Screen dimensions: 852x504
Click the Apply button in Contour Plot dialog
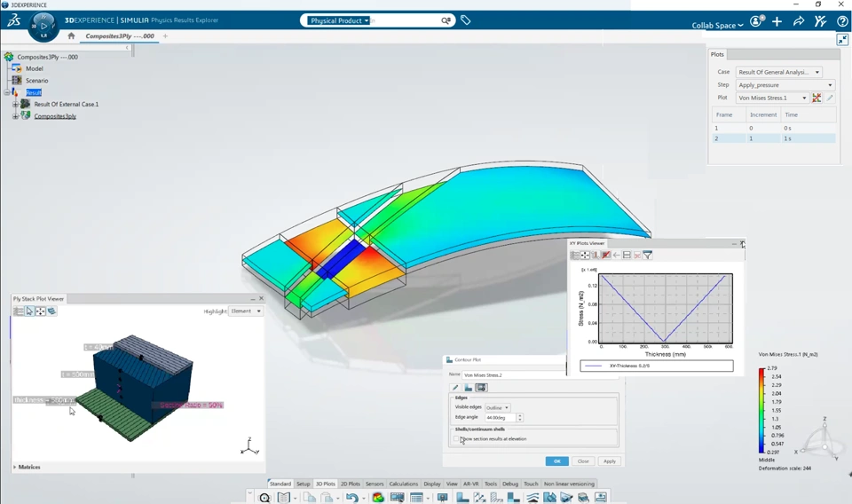tap(610, 461)
